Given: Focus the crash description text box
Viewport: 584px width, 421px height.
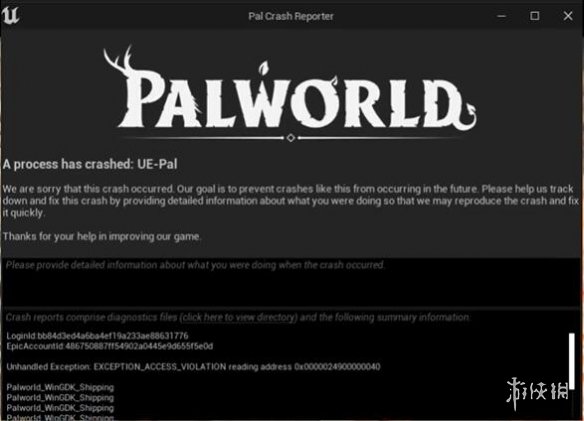Looking at the screenshot, I should point(286,282).
